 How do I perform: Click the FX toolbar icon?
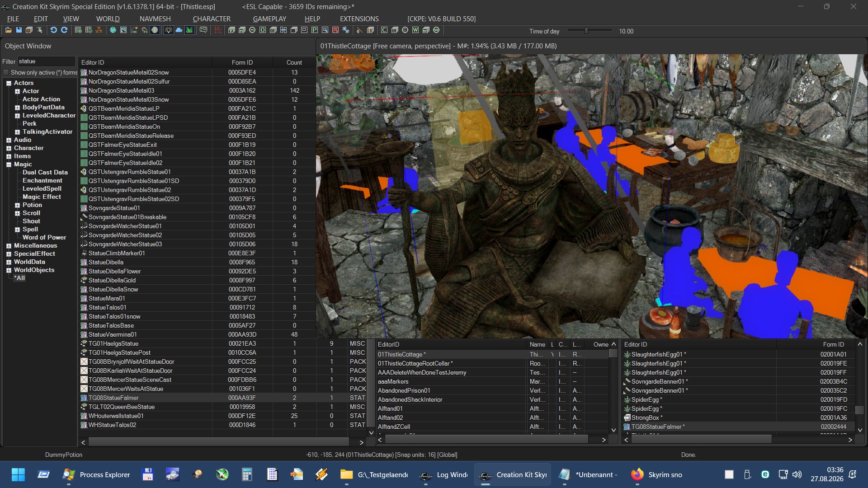144,30
